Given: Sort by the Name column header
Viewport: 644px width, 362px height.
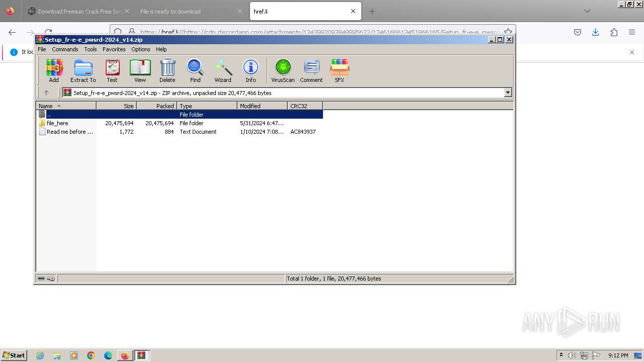Looking at the screenshot, I should click(x=66, y=106).
